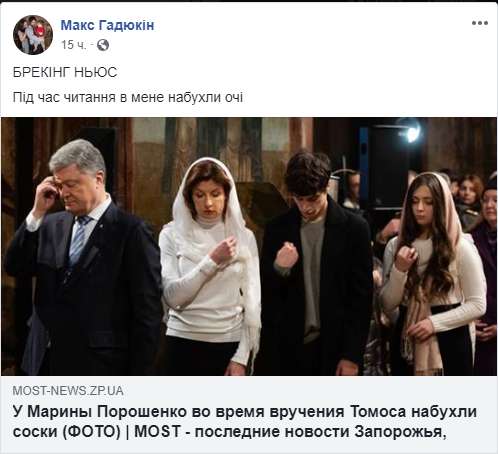
Task: Open author profile via name Макс Гадюкін
Action: 107,25
